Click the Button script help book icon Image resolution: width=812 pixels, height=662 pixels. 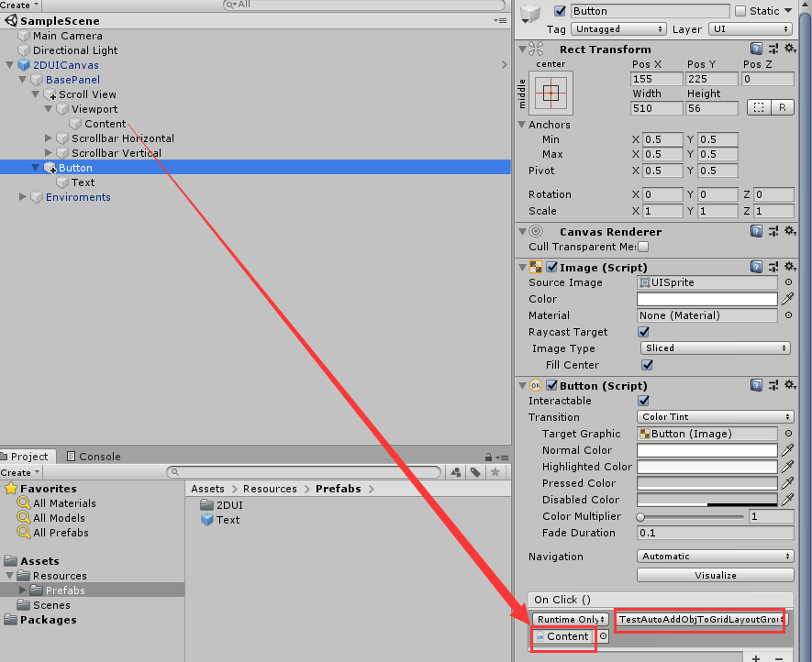[x=756, y=384]
